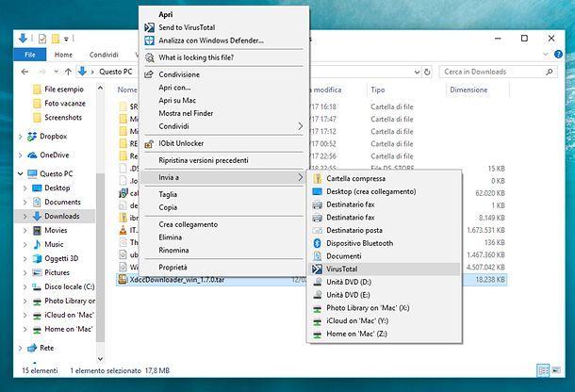Viewport: 575px width, 392px height.
Task: Expand the Rete tree node
Action: [x=21, y=348]
